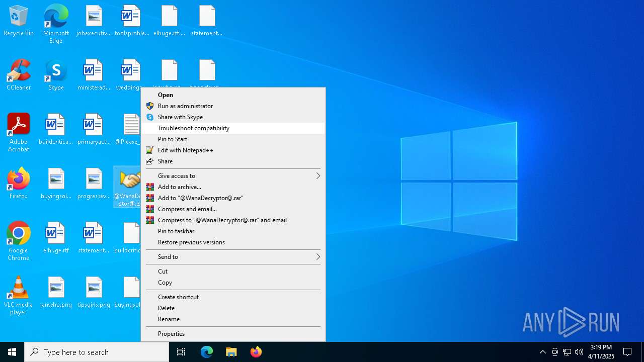Select the toolsproble... Word document icon
Image resolution: width=644 pixels, height=362 pixels.
click(x=131, y=21)
